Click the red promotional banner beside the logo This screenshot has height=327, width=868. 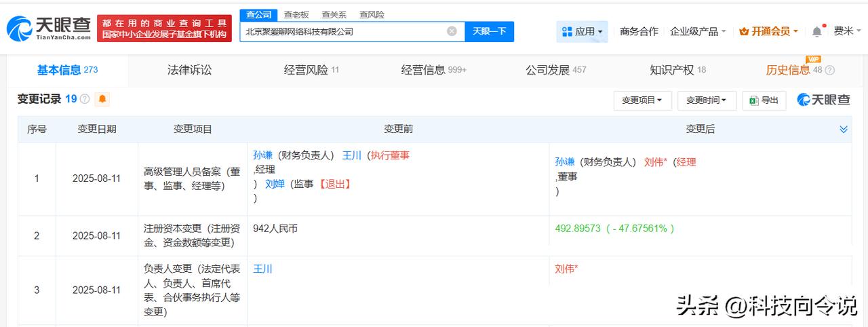point(164,28)
